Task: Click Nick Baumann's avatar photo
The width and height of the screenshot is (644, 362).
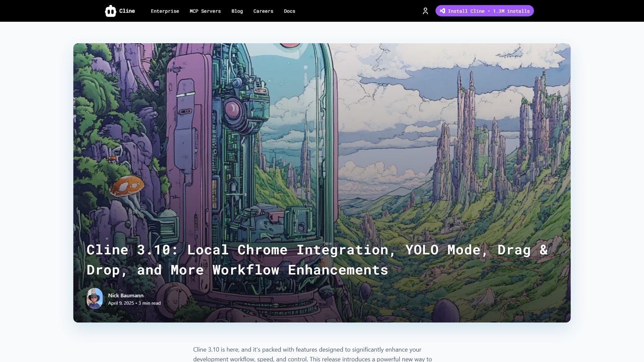Action: (x=95, y=298)
